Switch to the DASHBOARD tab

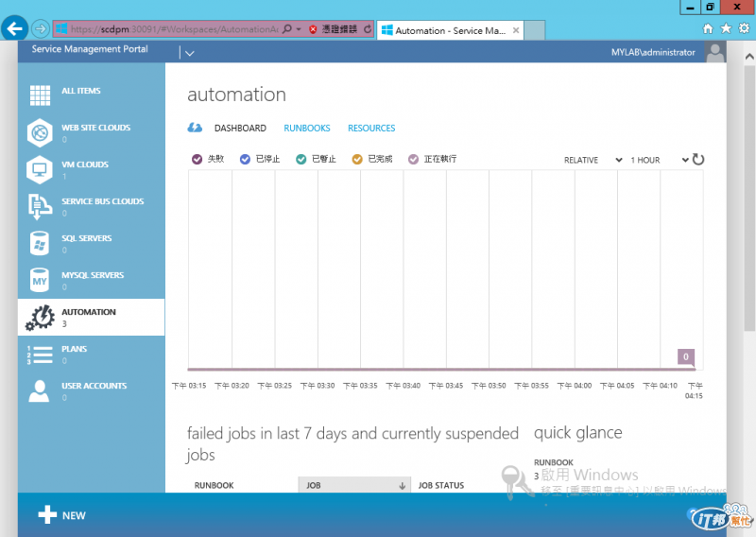point(240,129)
